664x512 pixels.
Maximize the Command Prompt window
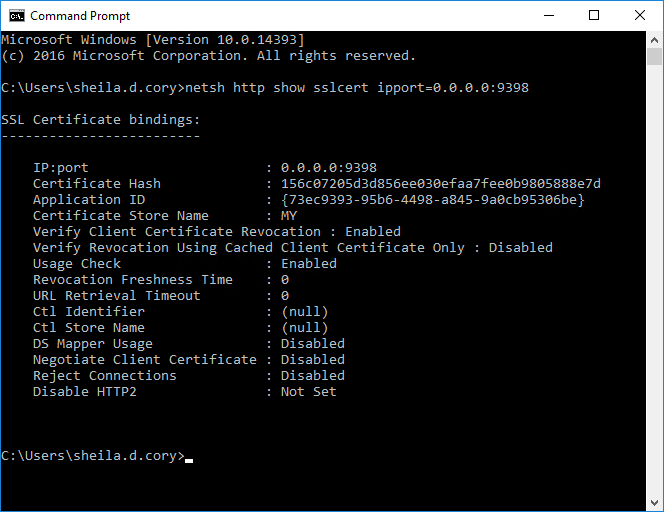click(595, 15)
